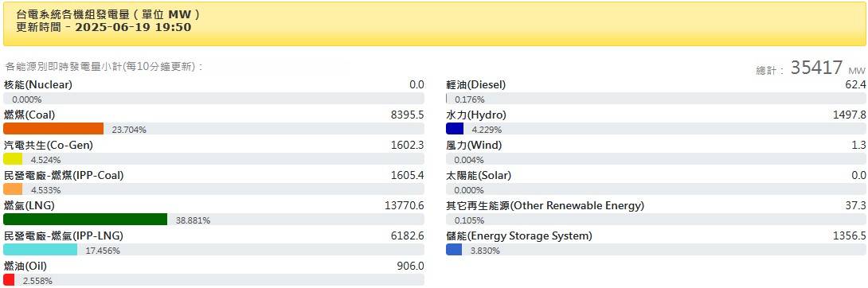Click the red Oil bar segment
Screen dimensions: 868x288
point(9,280)
